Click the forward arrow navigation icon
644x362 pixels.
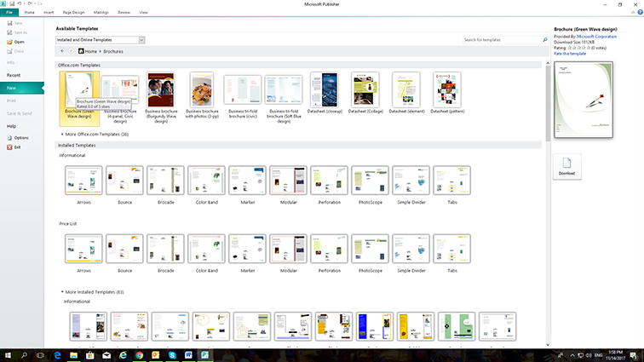point(71,51)
